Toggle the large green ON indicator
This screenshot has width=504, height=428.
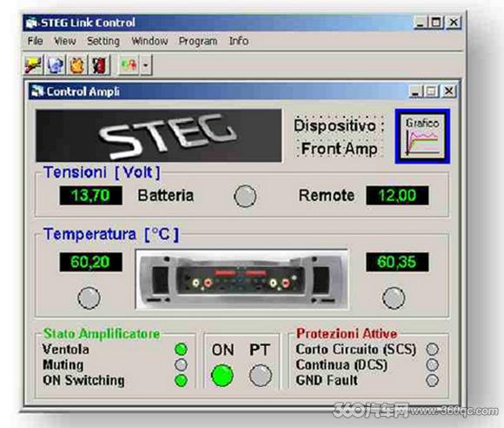click(222, 375)
